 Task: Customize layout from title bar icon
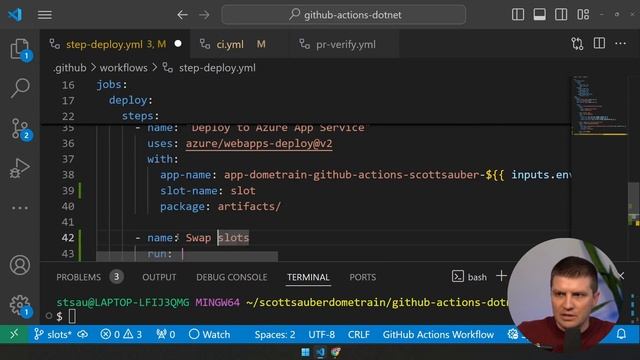point(583,15)
